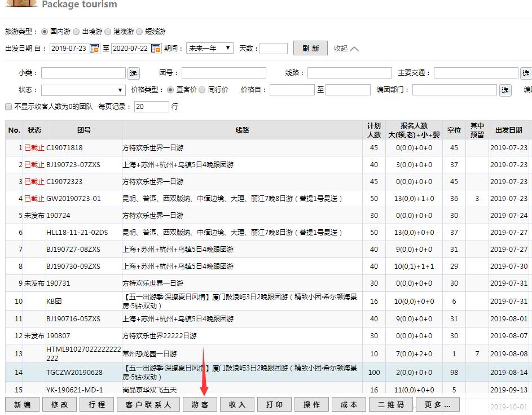This screenshot has height=415, width=532.
Task: Open the 操作 menu button
Action: pyautogui.click(x=311, y=404)
